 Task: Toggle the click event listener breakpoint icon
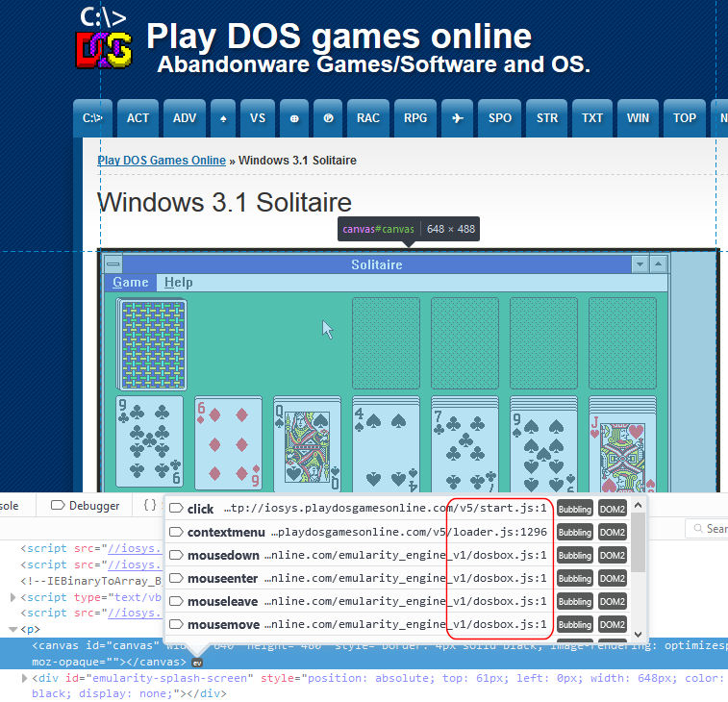176,509
